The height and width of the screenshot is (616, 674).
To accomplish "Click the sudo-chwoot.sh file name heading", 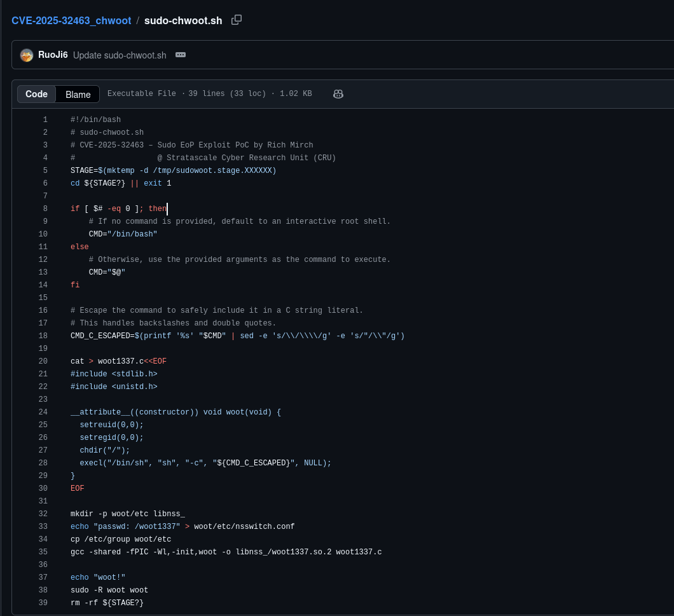I will [183, 20].
